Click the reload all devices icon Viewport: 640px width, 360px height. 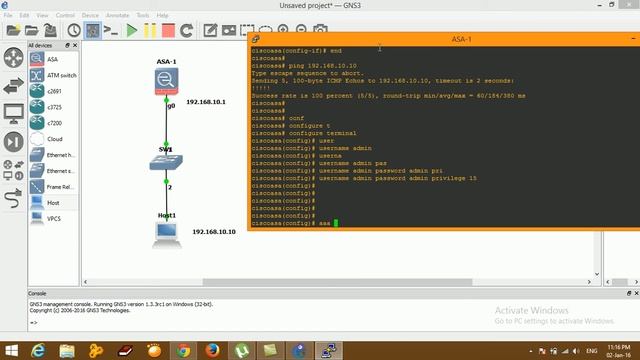187,30
